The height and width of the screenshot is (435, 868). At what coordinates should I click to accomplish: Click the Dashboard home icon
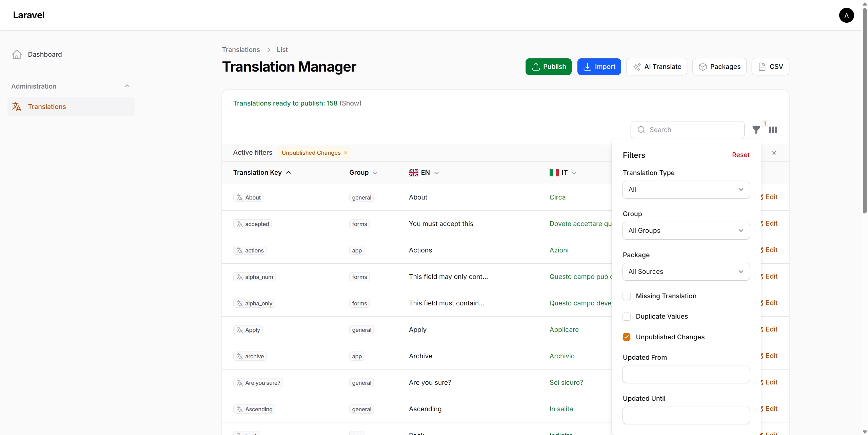17,55
